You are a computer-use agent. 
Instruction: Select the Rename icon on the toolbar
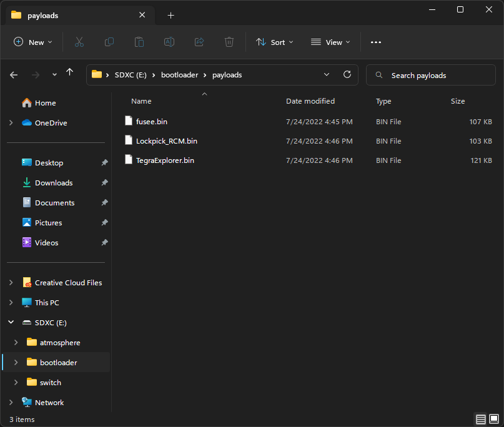tap(169, 42)
